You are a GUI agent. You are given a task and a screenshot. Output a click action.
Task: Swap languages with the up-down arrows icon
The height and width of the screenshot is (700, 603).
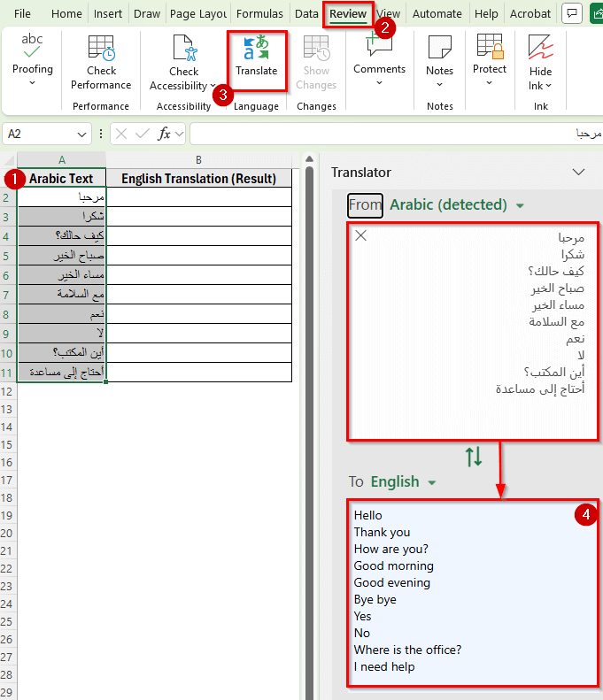tap(474, 458)
